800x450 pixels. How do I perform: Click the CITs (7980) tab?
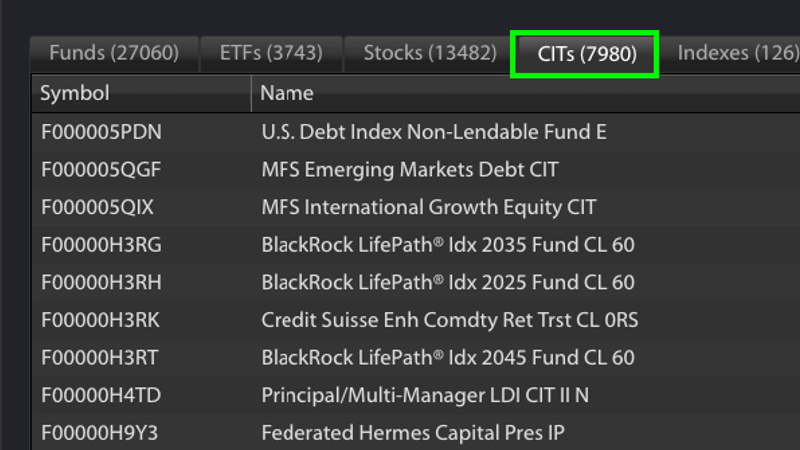point(585,54)
